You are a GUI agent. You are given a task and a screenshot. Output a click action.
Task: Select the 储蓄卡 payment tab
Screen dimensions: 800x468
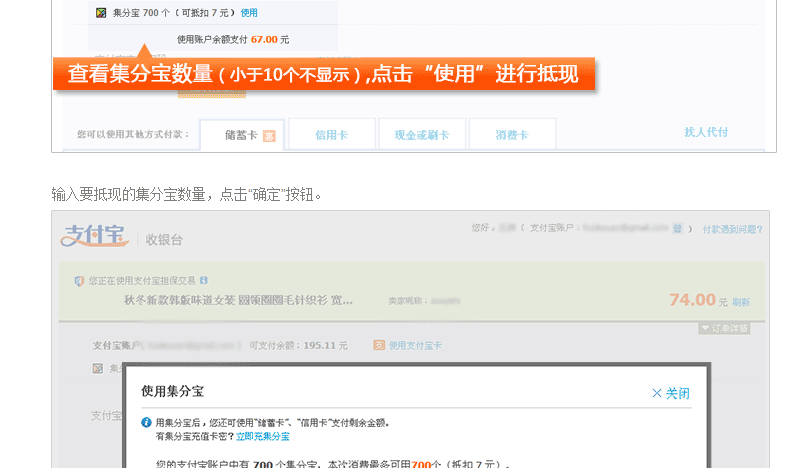242,135
